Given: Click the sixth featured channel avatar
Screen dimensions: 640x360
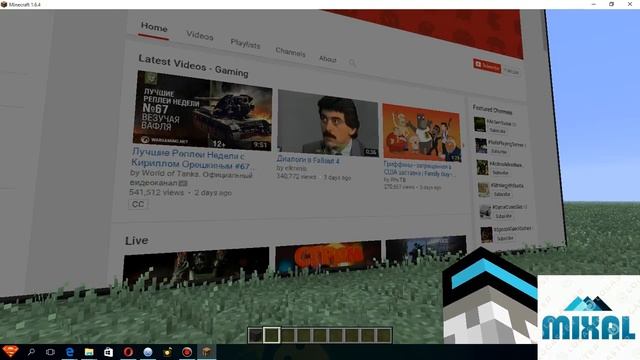Looking at the screenshot, I should point(487,234).
